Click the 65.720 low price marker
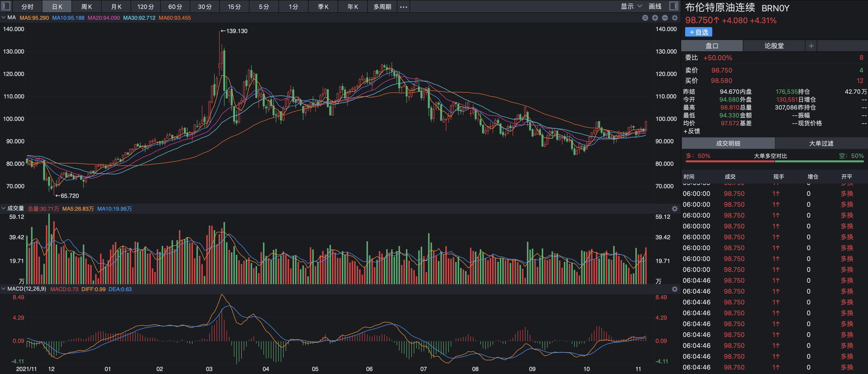 67,196
